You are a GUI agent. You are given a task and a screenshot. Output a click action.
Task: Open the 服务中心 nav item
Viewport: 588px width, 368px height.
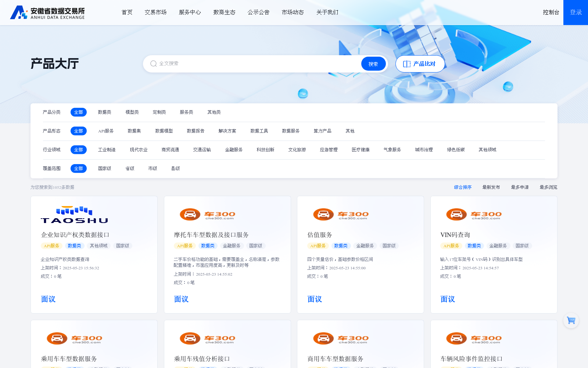click(x=190, y=13)
